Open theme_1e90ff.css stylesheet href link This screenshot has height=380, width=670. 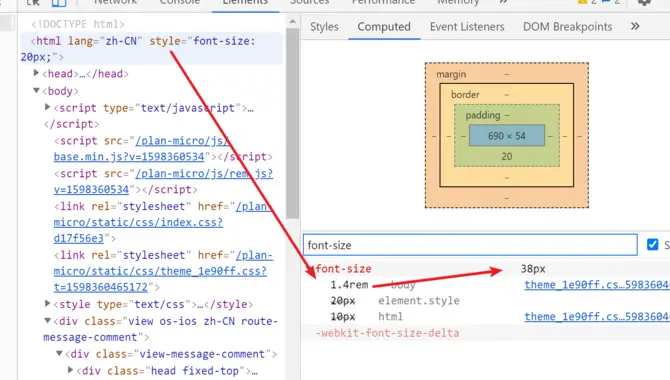pyautogui.click(x=163, y=271)
